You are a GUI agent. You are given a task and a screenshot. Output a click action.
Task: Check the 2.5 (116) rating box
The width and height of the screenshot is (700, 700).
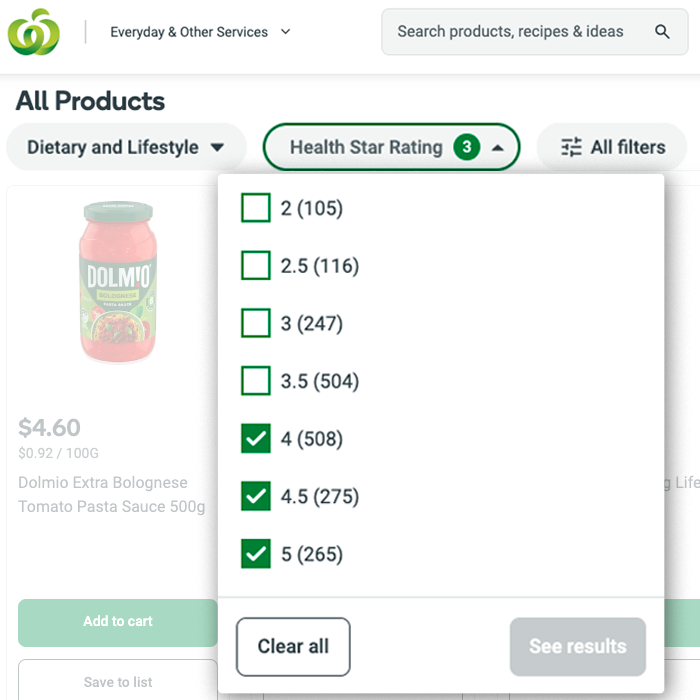tap(255, 265)
